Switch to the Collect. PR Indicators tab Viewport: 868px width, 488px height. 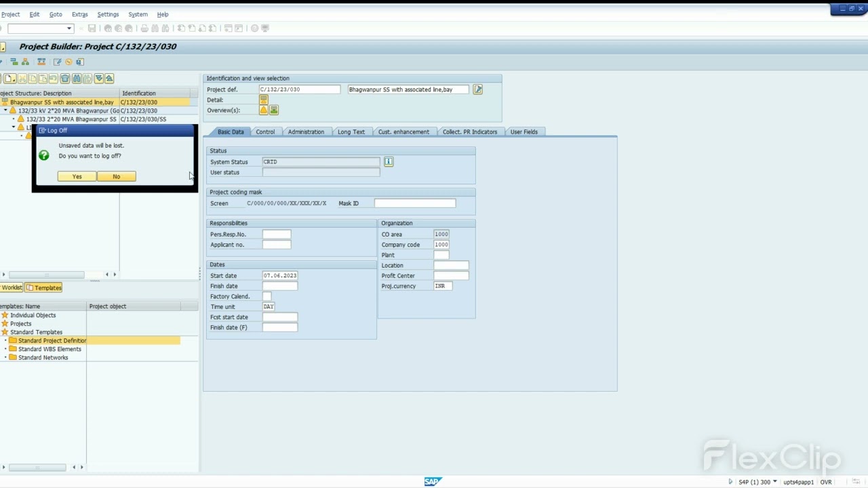coord(470,131)
